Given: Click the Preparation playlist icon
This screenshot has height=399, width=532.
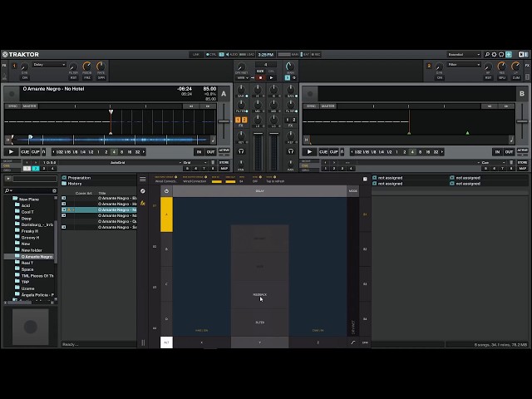Looking at the screenshot, I should (x=64, y=177).
